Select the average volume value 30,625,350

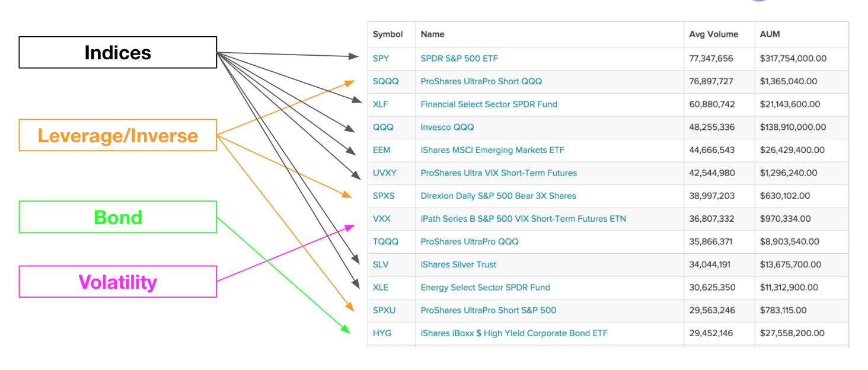coord(712,288)
